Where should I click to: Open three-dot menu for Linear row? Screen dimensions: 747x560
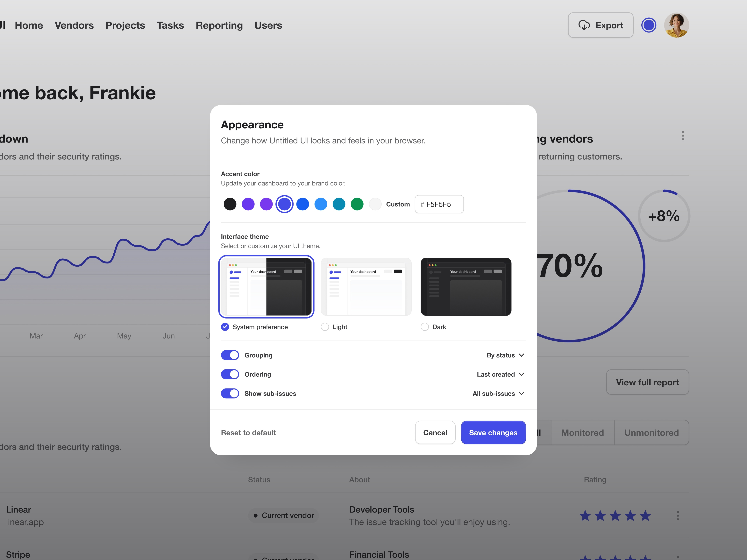(x=677, y=515)
